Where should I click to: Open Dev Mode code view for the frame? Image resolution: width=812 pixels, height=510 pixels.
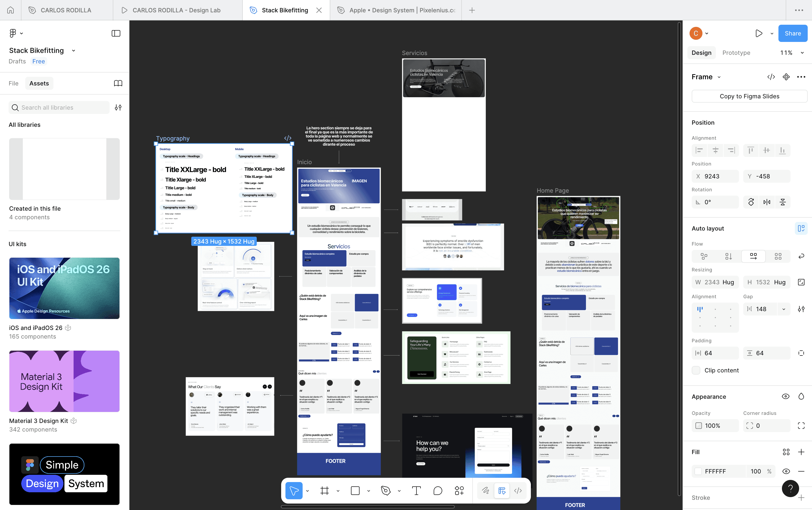tap(771, 77)
